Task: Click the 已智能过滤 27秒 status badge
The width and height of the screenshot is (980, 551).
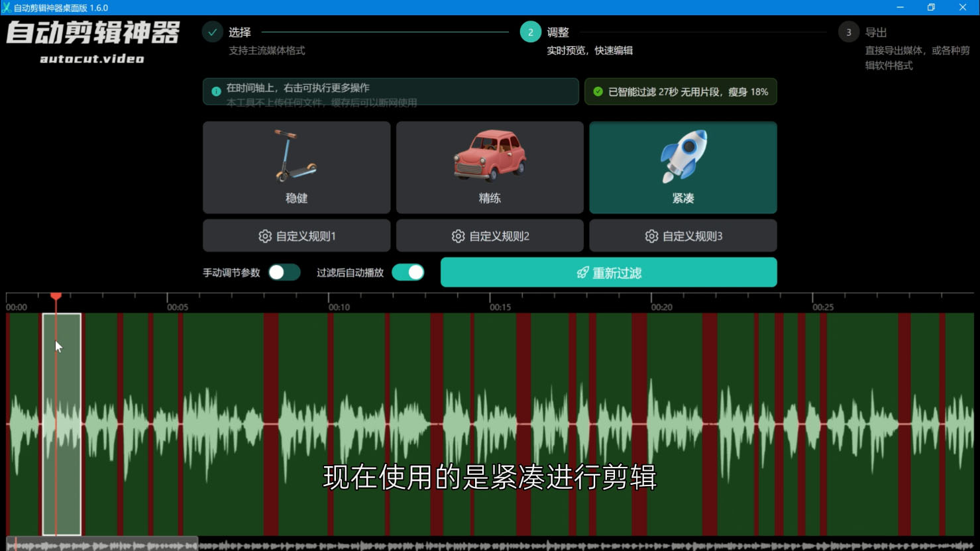Action: click(x=681, y=91)
